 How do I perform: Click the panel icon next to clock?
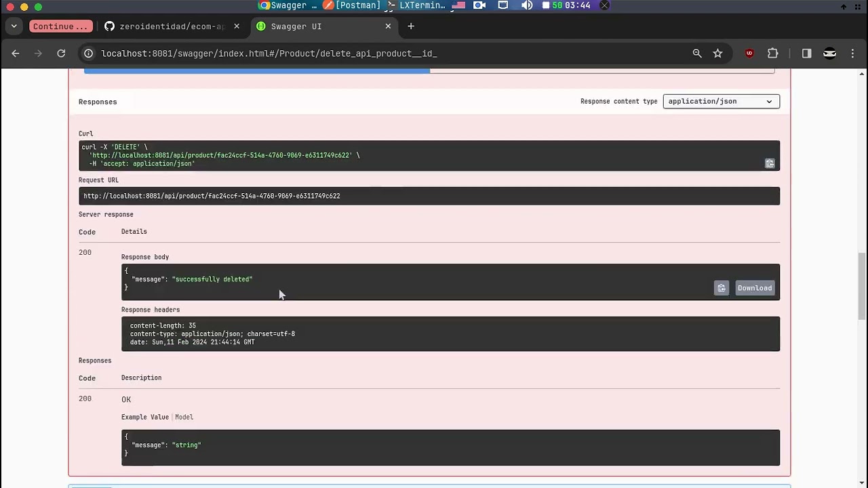(x=604, y=5)
